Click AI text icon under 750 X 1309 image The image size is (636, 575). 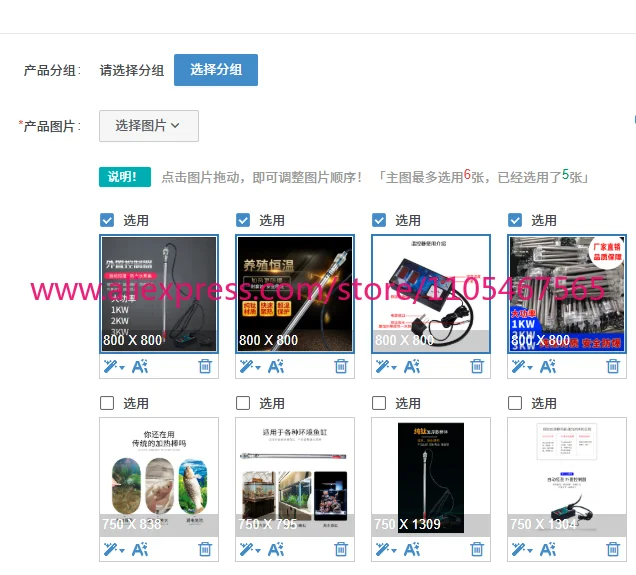412,549
